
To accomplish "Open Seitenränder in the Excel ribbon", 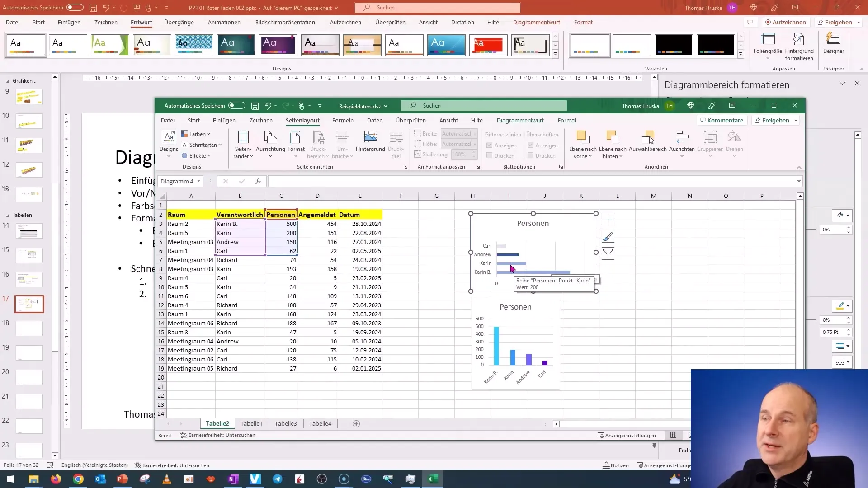I will click(243, 145).
